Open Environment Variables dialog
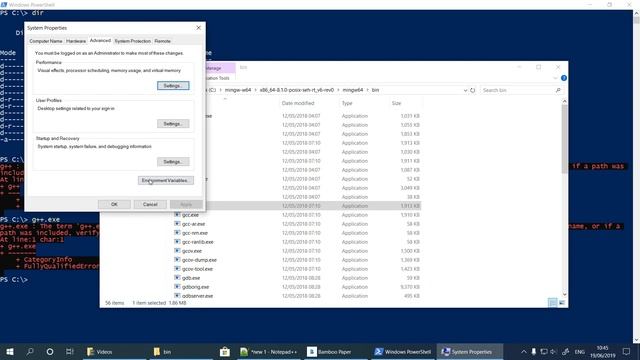640x360 pixels. tap(166, 180)
